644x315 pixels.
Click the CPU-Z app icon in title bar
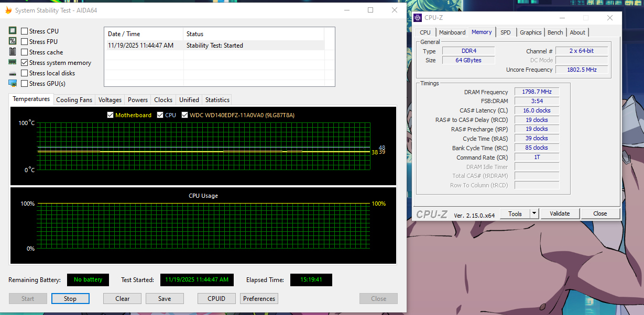click(x=418, y=18)
